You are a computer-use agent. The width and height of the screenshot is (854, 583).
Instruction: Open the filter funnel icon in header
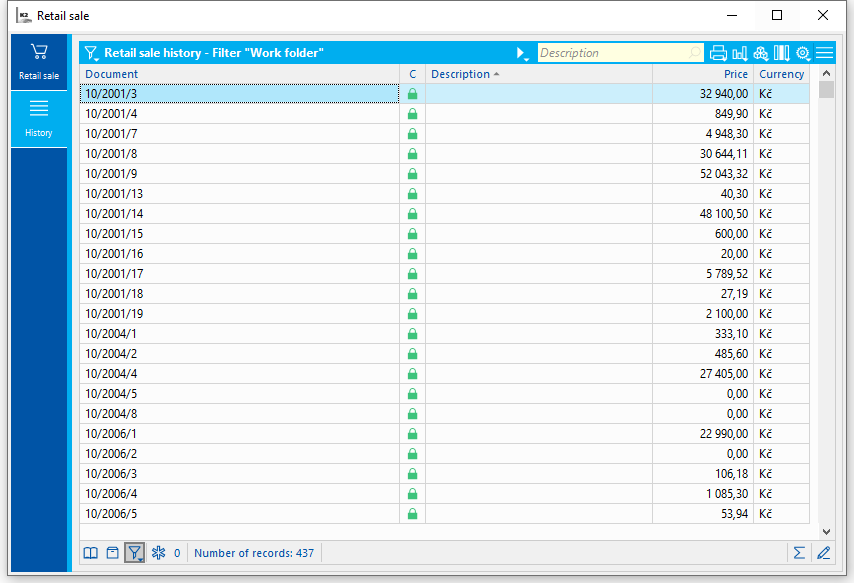91,53
